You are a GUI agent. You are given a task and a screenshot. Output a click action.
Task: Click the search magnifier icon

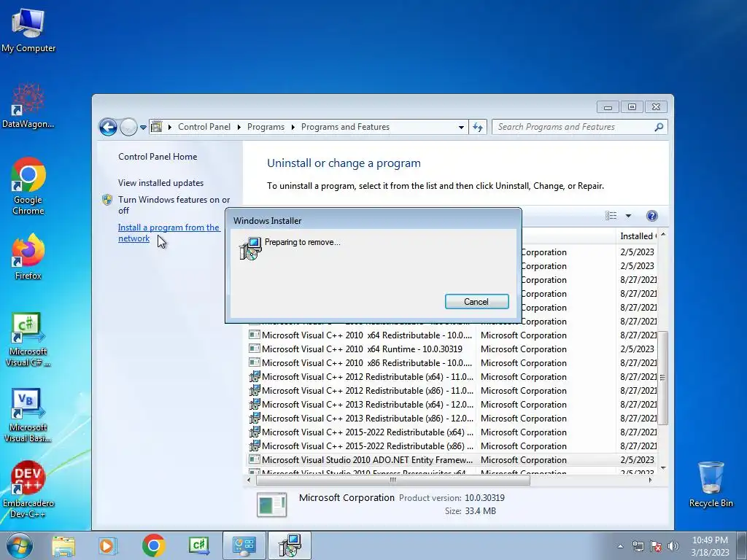[659, 127]
